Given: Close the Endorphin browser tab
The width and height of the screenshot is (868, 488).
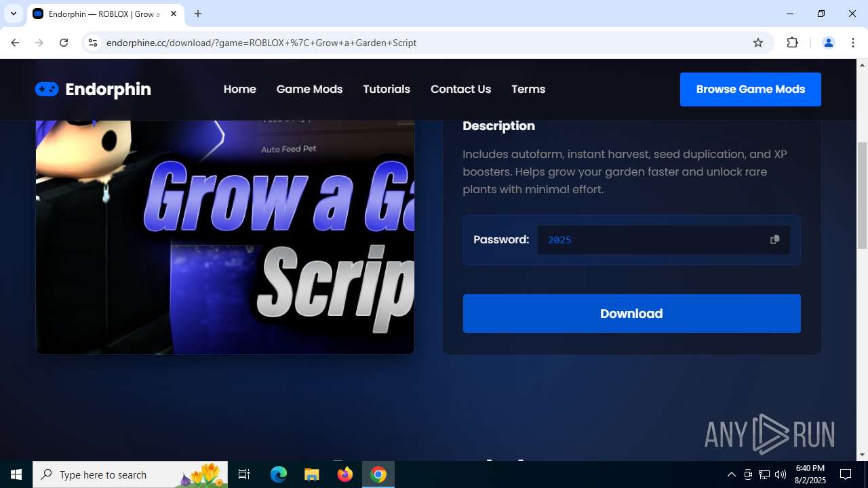Looking at the screenshot, I should point(174,14).
